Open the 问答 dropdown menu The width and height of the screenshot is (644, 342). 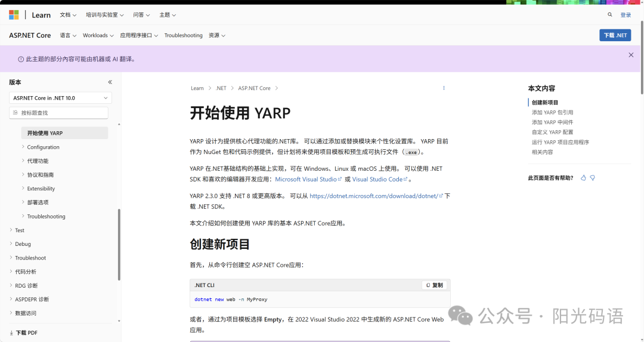(141, 15)
